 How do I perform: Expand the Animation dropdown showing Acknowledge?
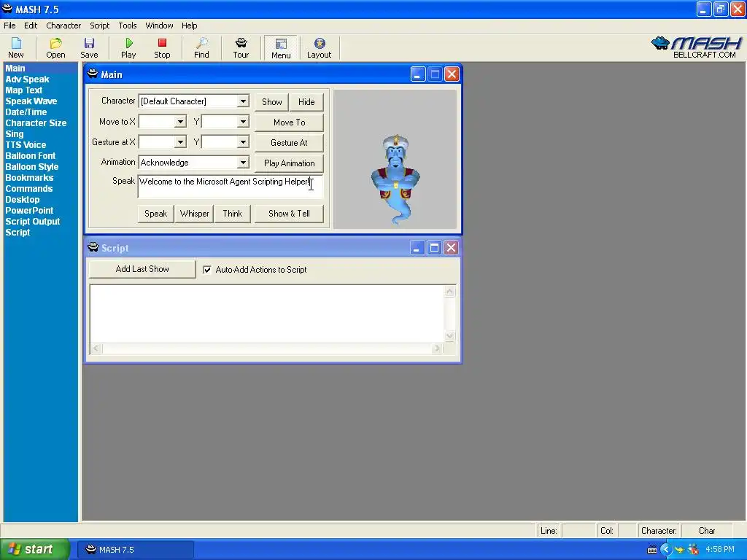(243, 163)
